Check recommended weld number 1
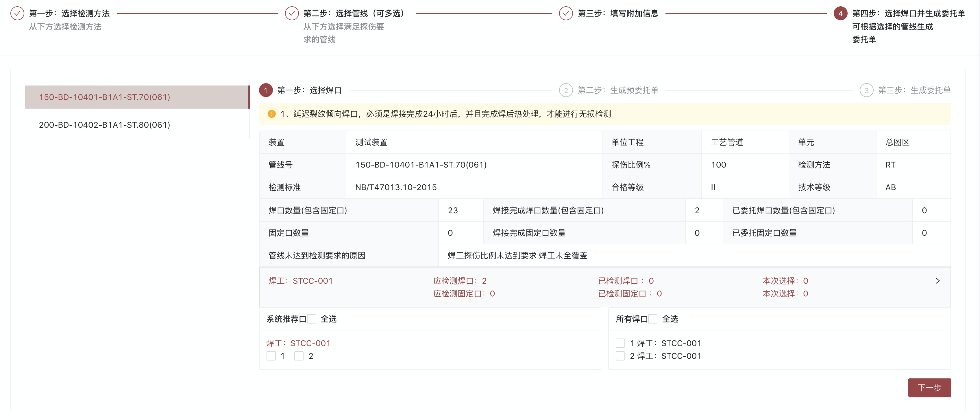 click(x=271, y=356)
